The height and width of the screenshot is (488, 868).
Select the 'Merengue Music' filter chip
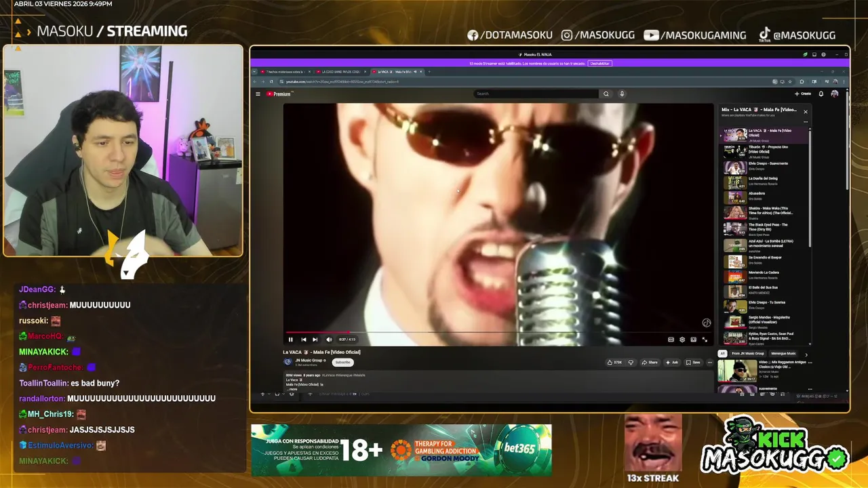[783, 353]
